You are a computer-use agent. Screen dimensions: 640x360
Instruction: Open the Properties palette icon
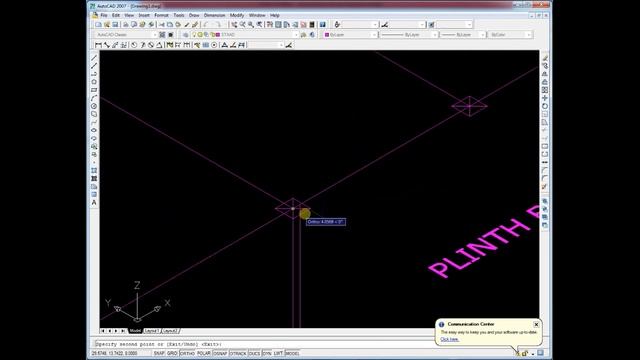(x=270, y=25)
